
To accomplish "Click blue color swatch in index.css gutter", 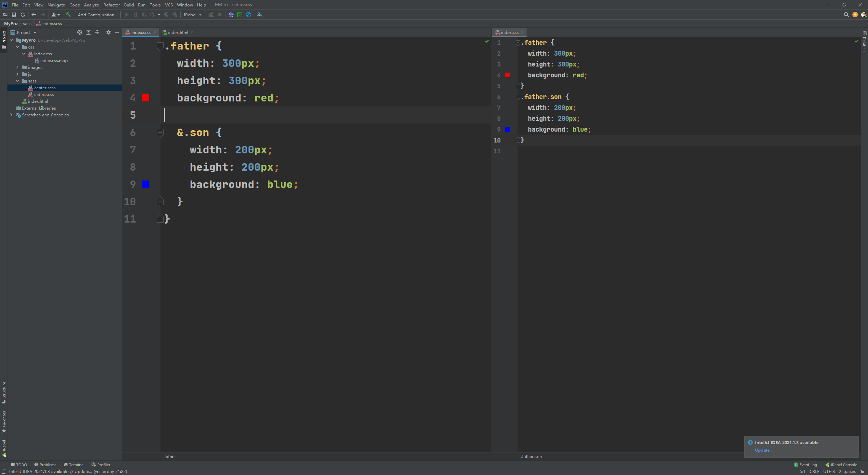I will point(507,129).
